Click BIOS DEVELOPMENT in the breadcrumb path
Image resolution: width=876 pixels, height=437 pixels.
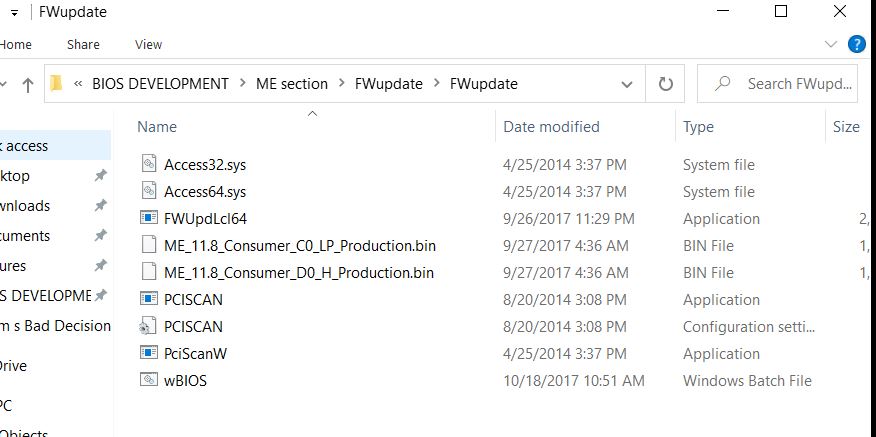pos(160,84)
